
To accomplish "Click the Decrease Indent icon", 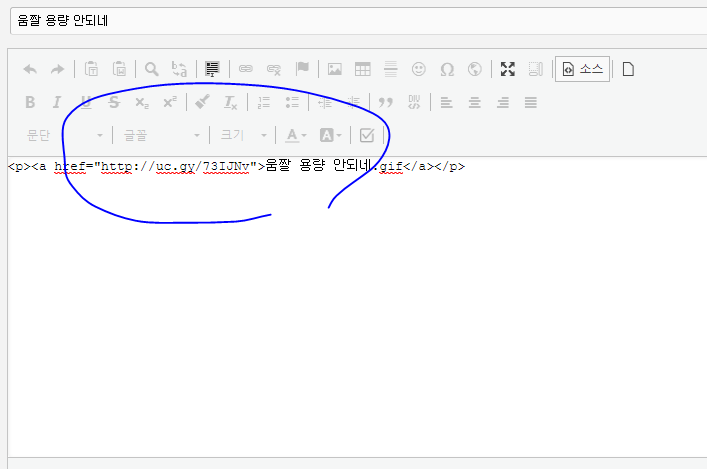I will tap(325, 102).
